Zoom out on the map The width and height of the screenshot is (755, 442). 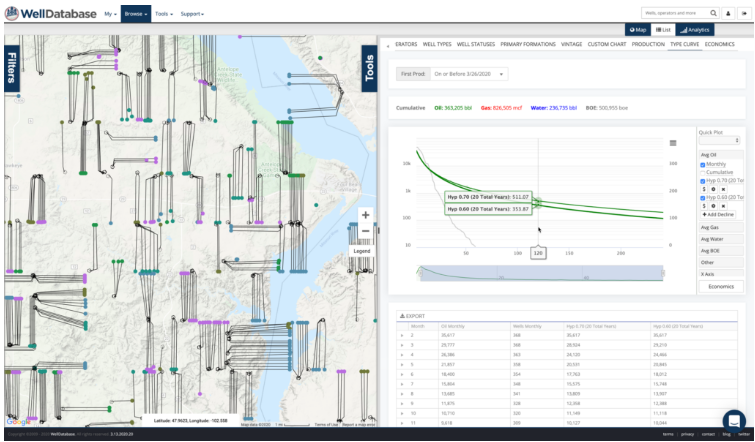[365, 231]
